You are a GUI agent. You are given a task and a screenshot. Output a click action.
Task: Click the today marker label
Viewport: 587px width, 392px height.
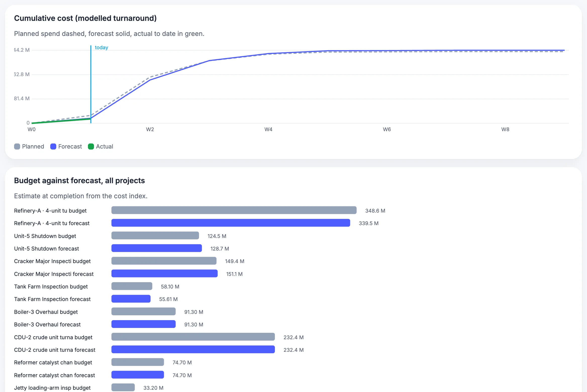click(102, 47)
